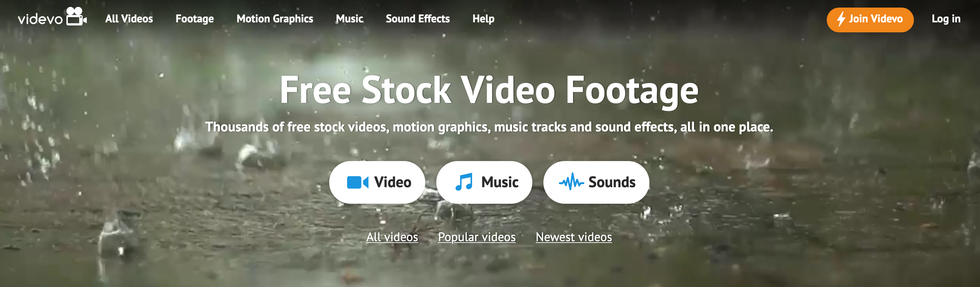Follow the All videos link
Viewport: 980px width, 287px height.
pos(392,237)
